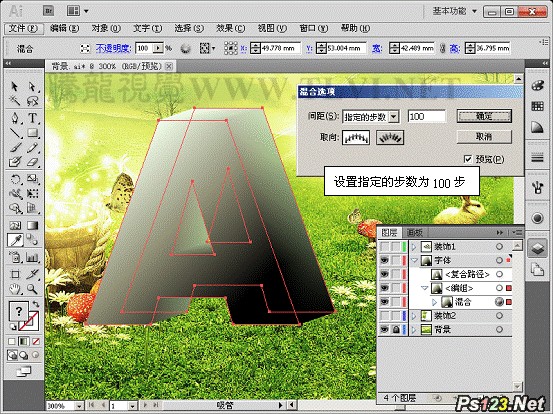Select the Eyedropper tool
Screen dimensions: 553x414
point(15,241)
